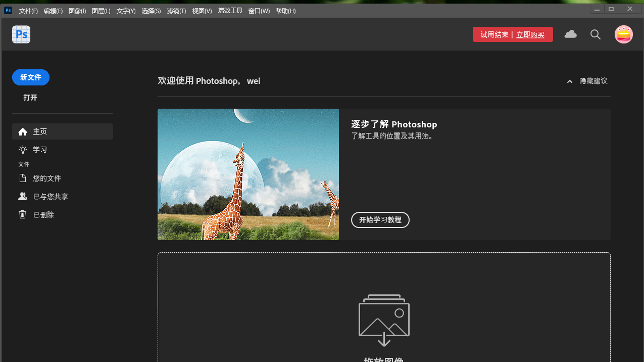This screenshot has height=362, width=644.
Task: Open the 编辑(E) menu
Action: point(53,11)
